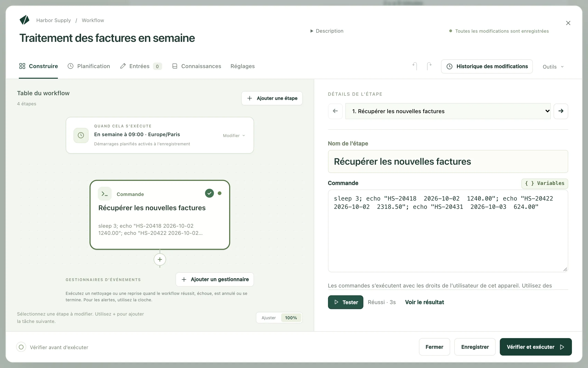588x368 pixels.
Task: Click the '4 étapes' count text
Action: pyautogui.click(x=26, y=104)
